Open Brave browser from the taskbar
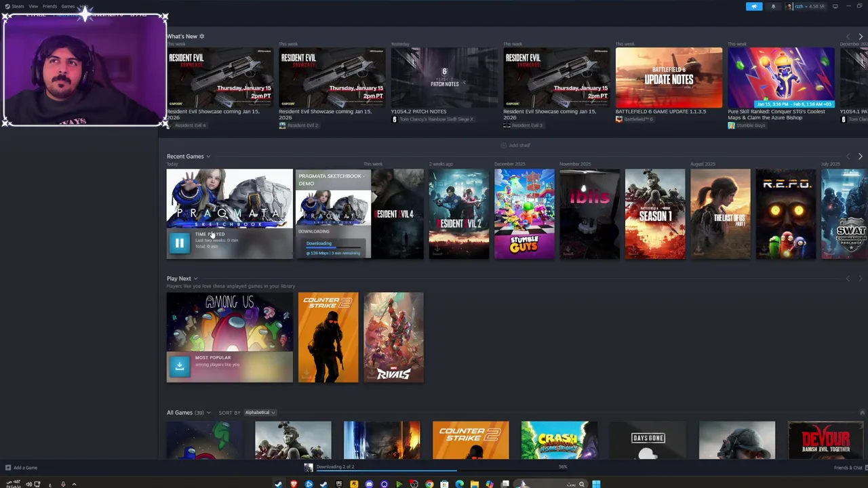The image size is (868, 488). coord(294,484)
